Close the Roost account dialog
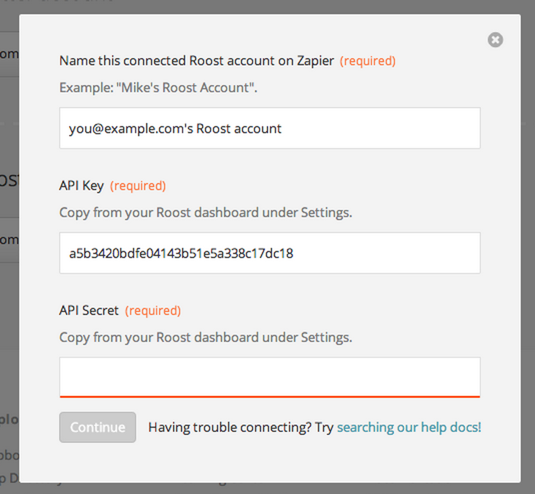The width and height of the screenshot is (535, 494). pos(495,40)
